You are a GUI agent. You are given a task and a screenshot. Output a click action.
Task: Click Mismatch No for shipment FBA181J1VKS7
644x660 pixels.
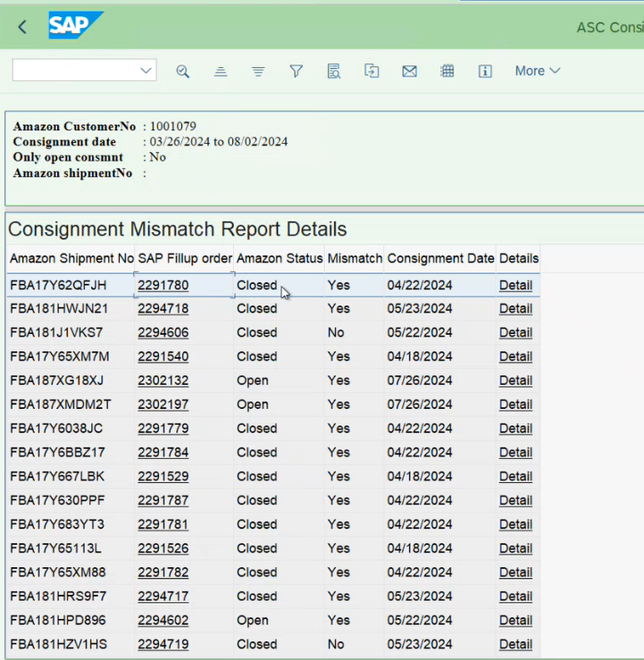(x=336, y=332)
